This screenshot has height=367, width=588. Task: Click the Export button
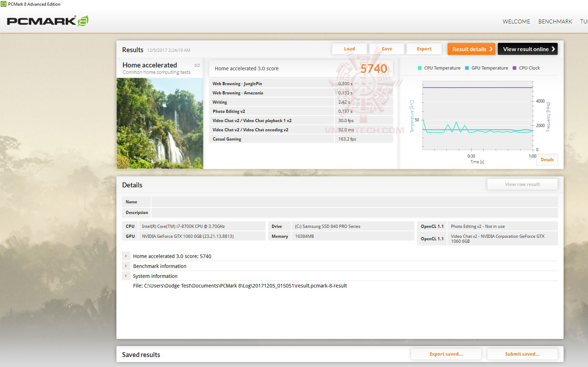tap(424, 49)
